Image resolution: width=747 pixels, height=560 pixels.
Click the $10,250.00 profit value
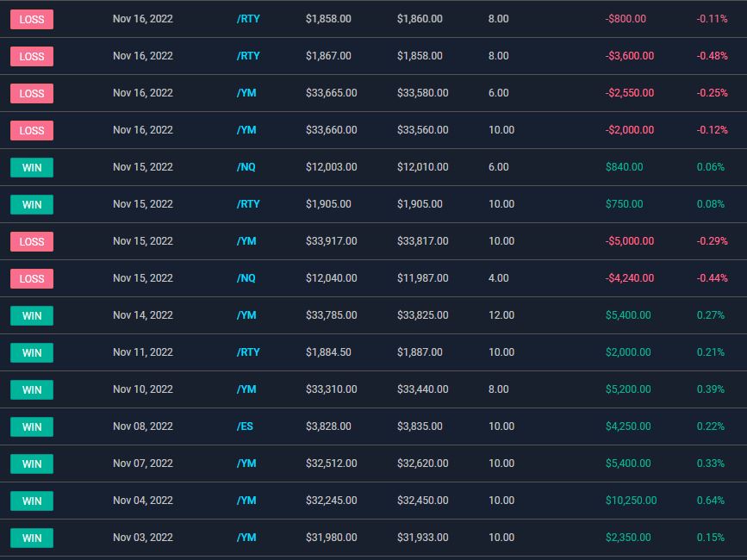coord(631,501)
